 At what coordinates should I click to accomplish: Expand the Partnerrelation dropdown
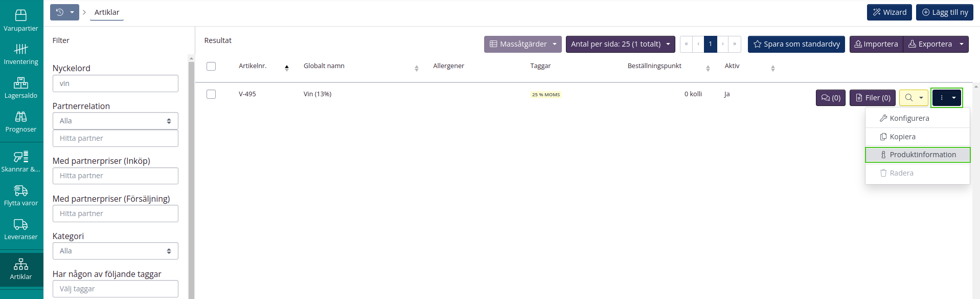115,121
